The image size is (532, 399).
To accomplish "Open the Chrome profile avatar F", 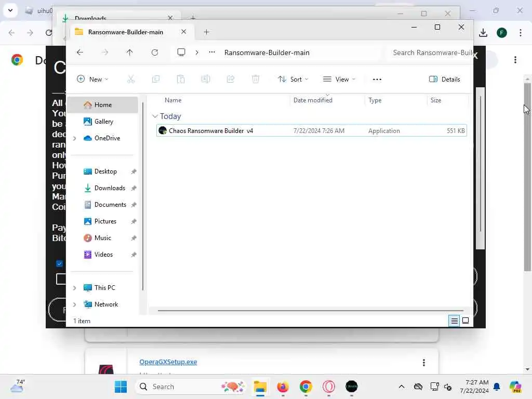I will pos(502,33).
